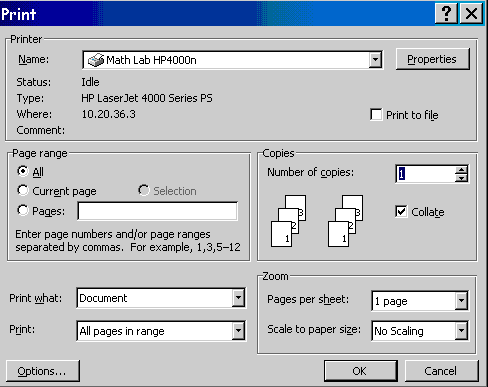Click the printer address 10.20.36.3
Image resolution: width=488 pixels, height=387 pixels.
click(x=109, y=114)
